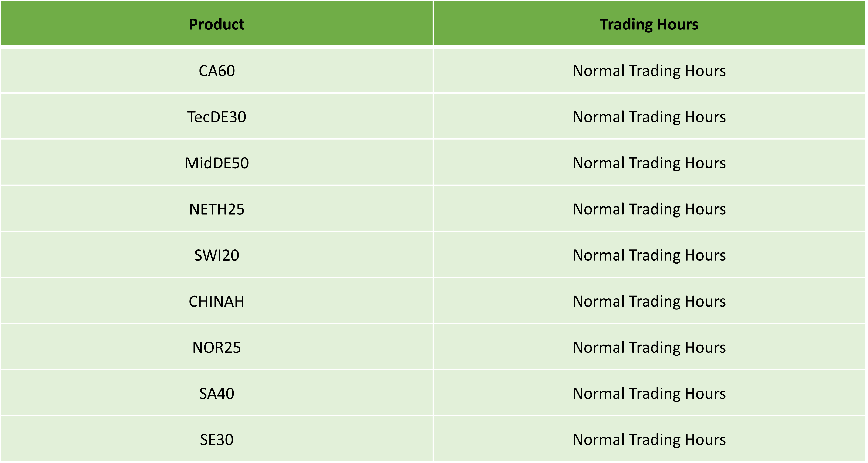Click trading hours cell for SE30
This screenshot has width=868, height=463.
click(649, 439)
